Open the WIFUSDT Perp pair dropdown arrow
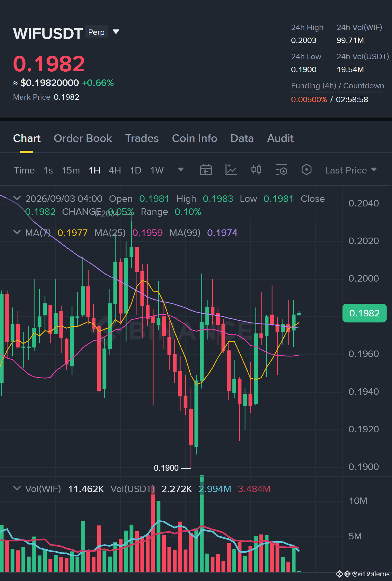 coord(116,32)
